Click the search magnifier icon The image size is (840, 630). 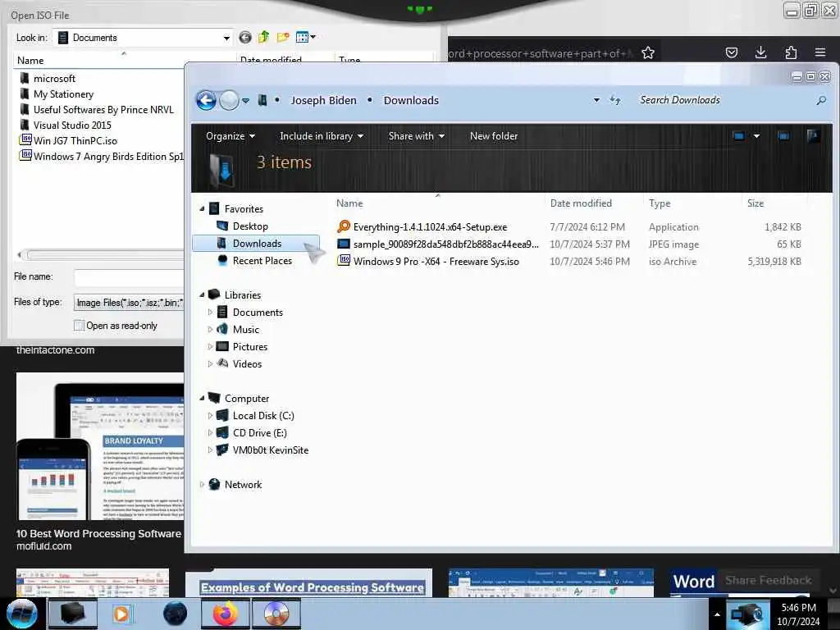point(820,100)
